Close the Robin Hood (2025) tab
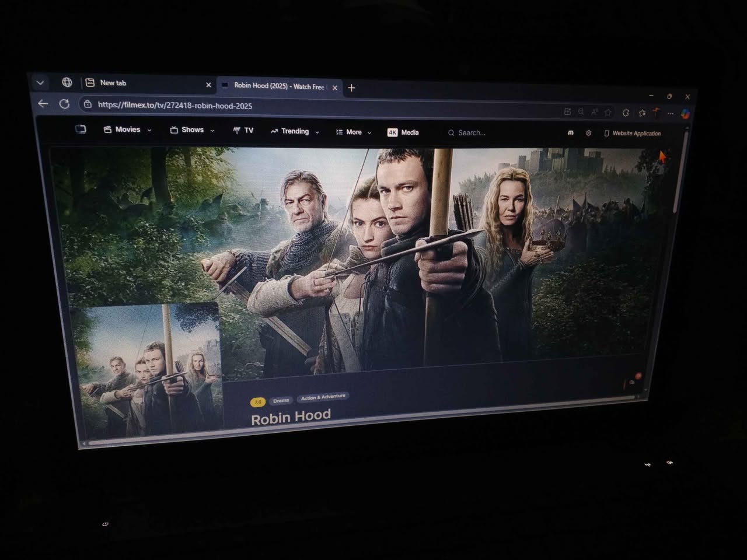747x560 pixels. 335,87
